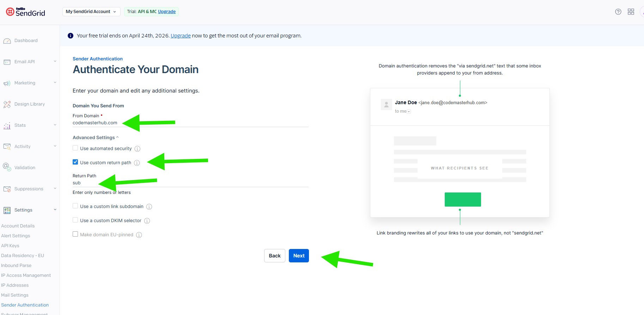Click the SendGrid logo
644x315 pixels.
coord(25,12)
